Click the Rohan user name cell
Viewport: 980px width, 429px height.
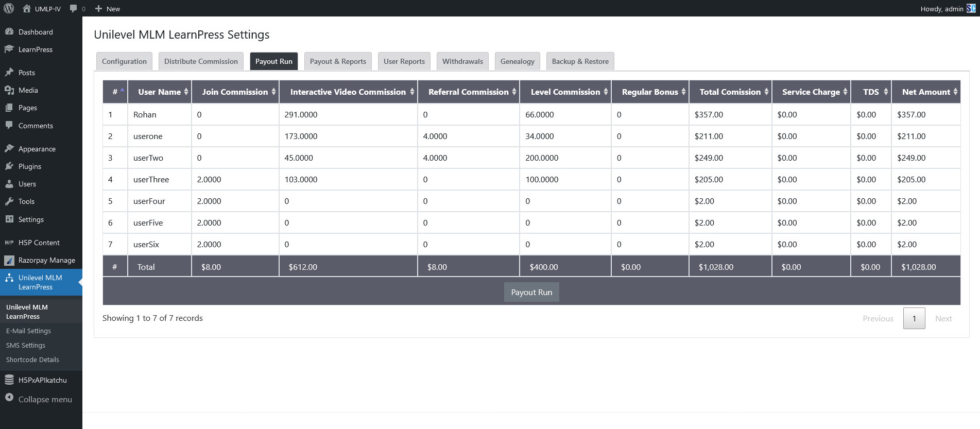click(160, 114)
